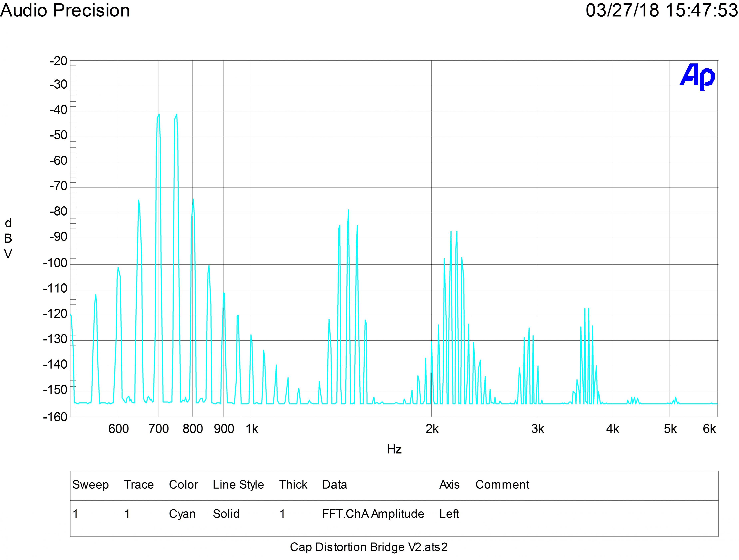Click the '800' frequency axis label

[193, 429]
